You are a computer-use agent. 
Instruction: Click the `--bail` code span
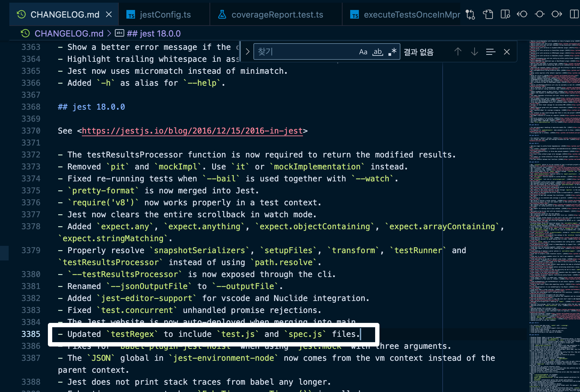[221, 179]
